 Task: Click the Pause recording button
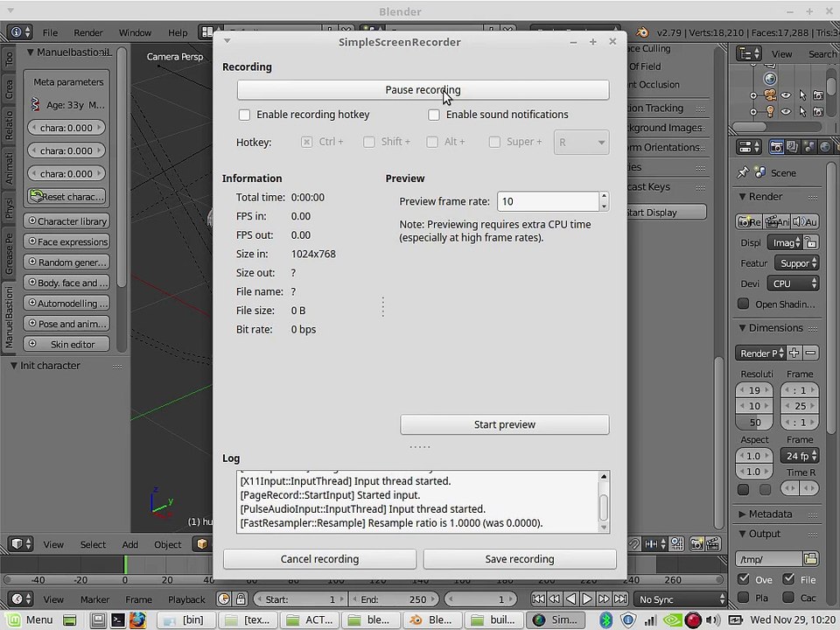coord(423,90)
